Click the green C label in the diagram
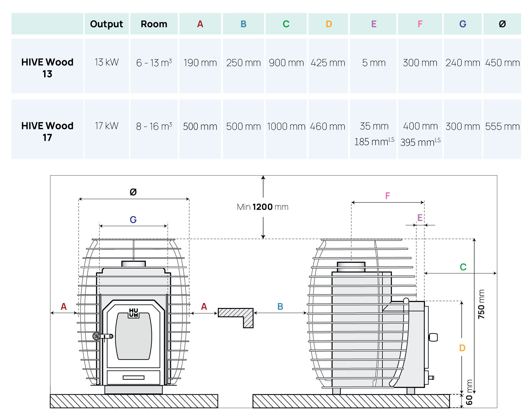 coord(463,267)
